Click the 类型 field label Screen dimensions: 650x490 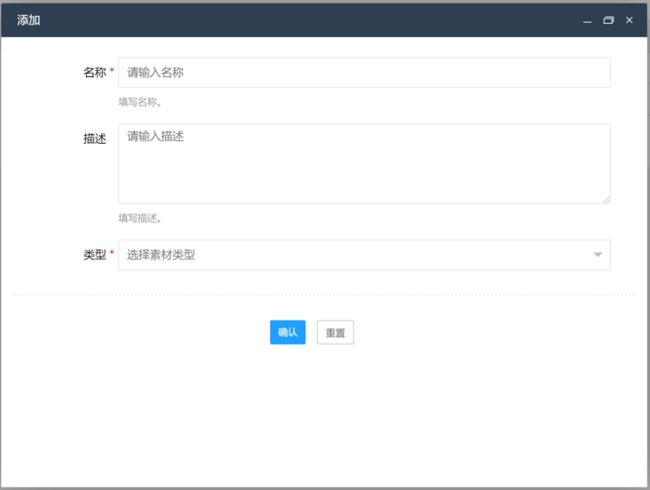(95, 255)
